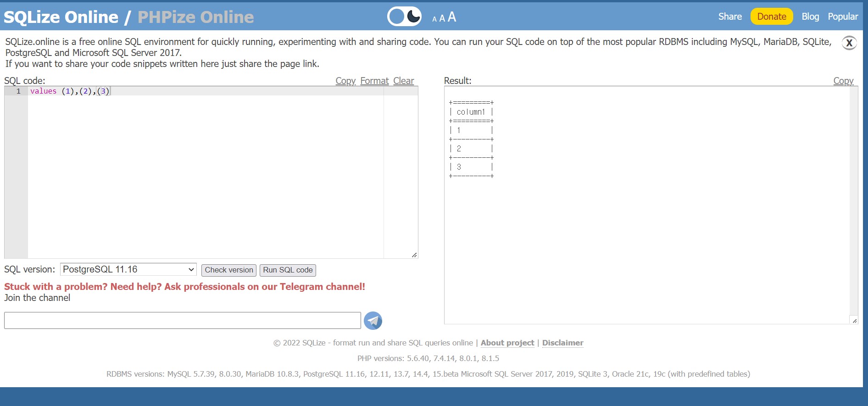The image size is (868, 406).
Task: Click the RDBMS versions footer text
Action: [428, 374]
